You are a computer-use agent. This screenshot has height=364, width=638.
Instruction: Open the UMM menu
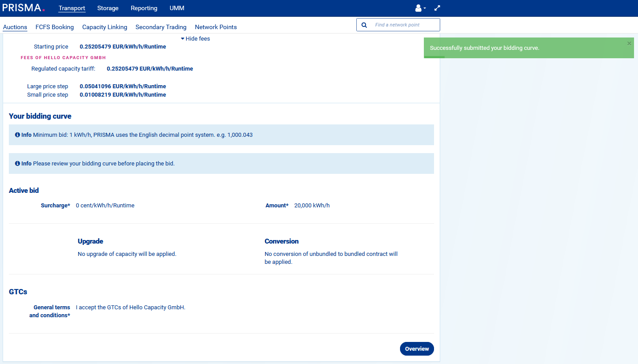pos(177,8)
